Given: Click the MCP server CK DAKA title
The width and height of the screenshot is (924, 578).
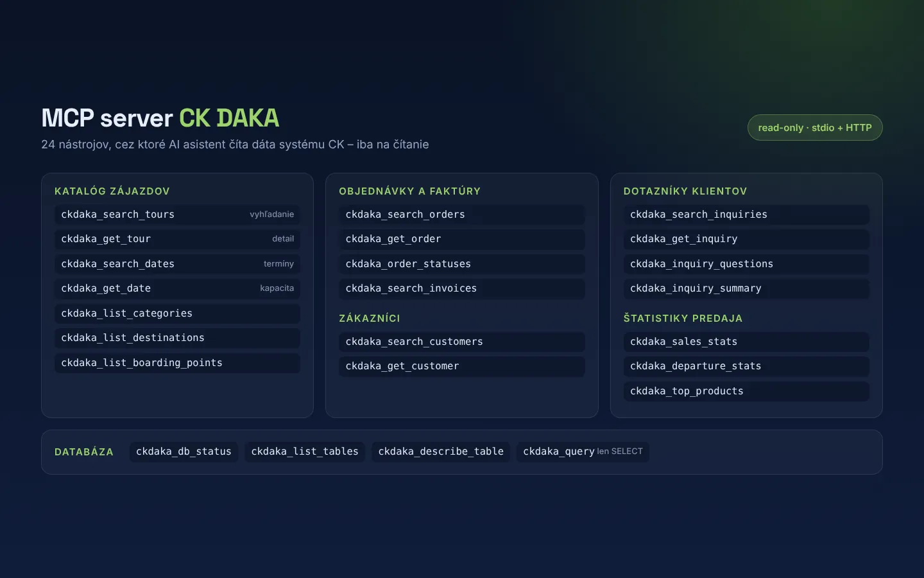Looking at the screenshot, I should pyautogui.click(x=160, y=118).
